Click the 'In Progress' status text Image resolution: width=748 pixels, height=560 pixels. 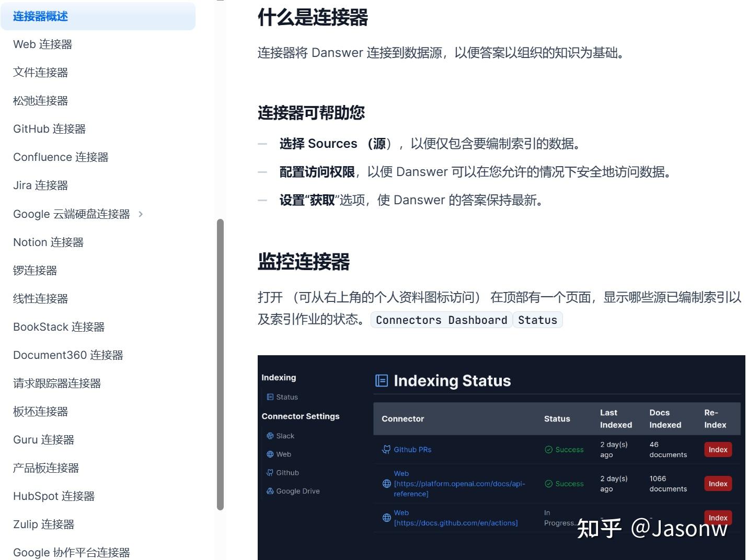point(561,518)
